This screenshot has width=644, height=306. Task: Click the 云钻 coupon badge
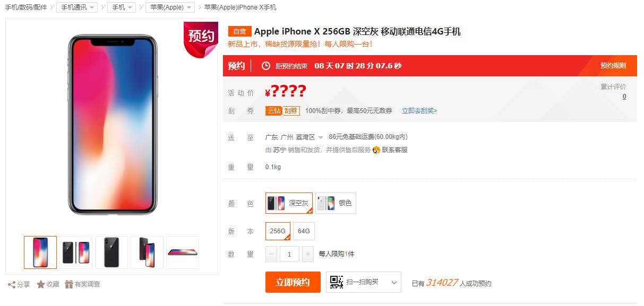click(x=273, y=111)
